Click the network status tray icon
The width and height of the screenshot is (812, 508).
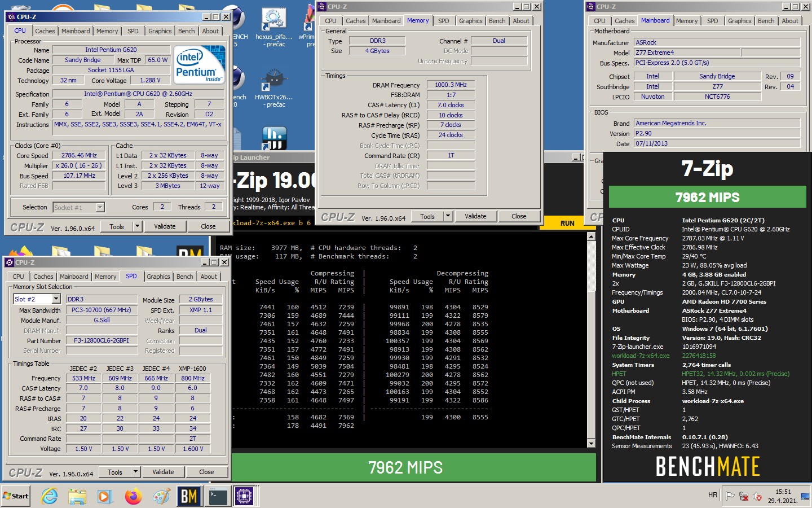point(743,496)
